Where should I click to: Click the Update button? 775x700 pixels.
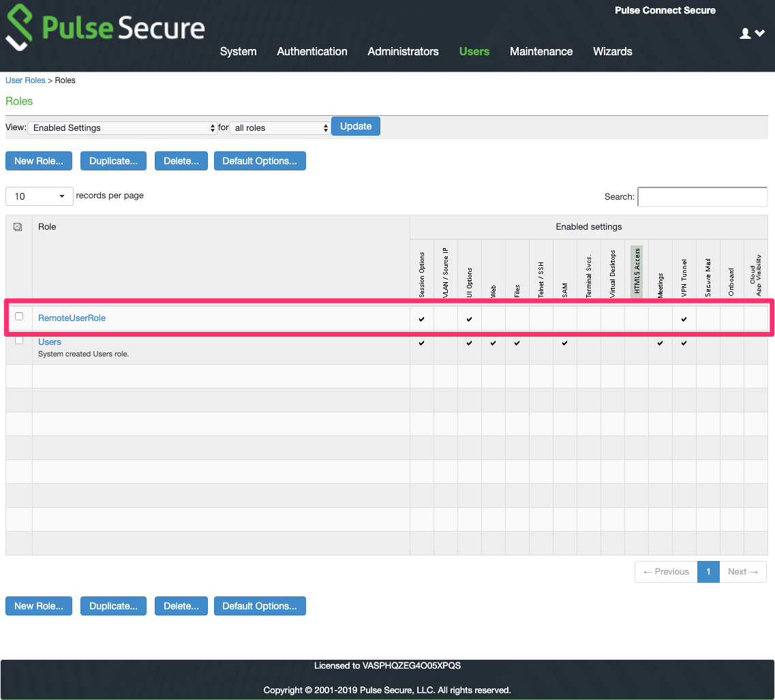[x=355, y=126]
